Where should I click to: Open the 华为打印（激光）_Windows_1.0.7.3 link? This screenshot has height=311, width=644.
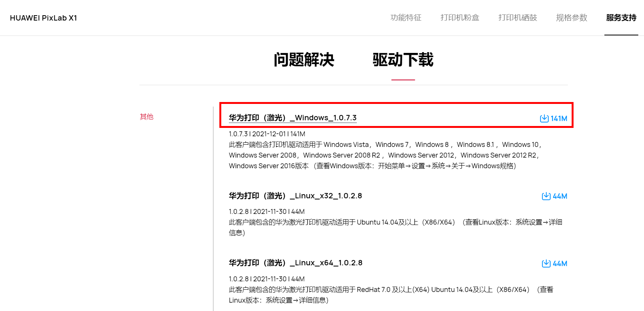pos(292,118)
